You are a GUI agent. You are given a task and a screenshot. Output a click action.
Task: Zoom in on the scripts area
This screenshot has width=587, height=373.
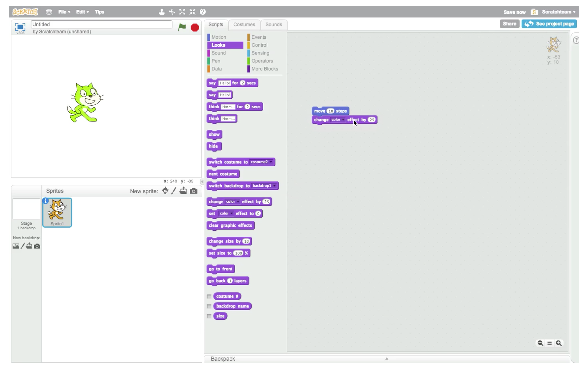pyautogui.click(x=559, y=343)
